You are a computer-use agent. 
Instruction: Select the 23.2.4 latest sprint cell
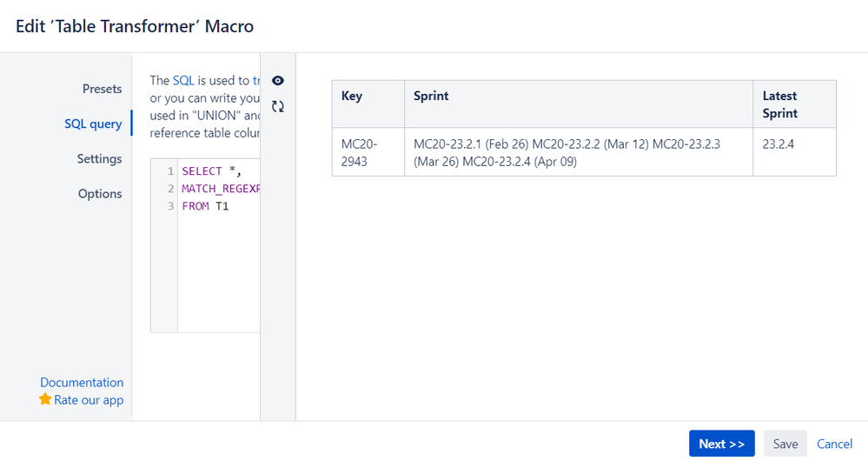(778, 144)
